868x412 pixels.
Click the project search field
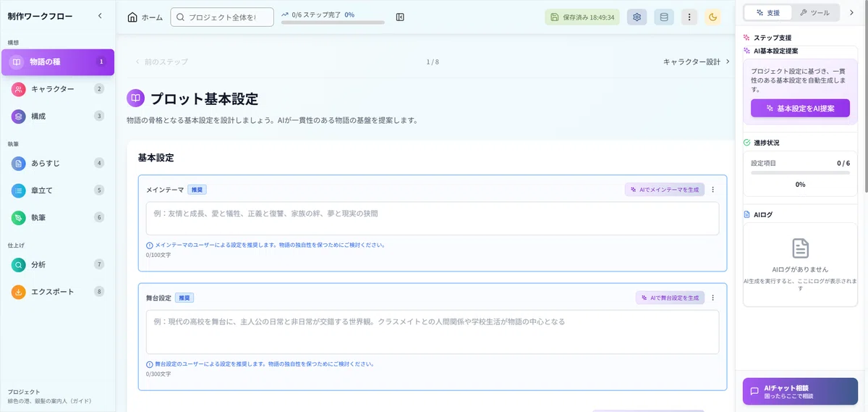tap(222, 17)
